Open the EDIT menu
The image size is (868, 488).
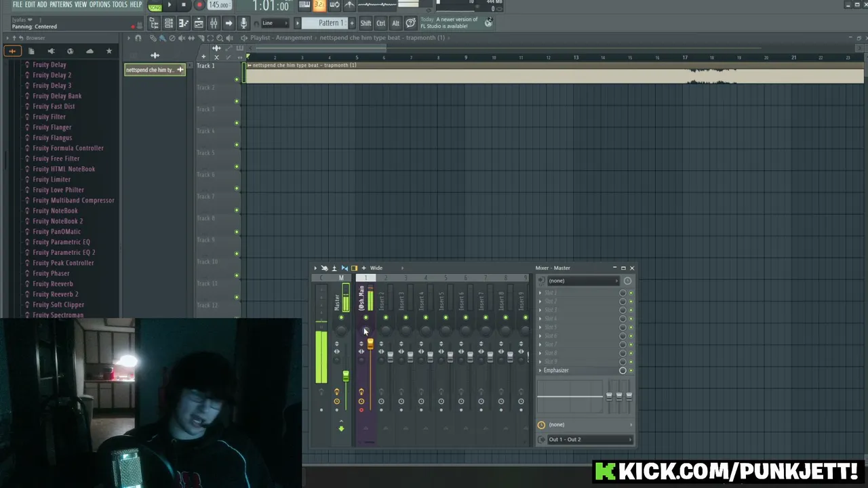pos(30,5)
